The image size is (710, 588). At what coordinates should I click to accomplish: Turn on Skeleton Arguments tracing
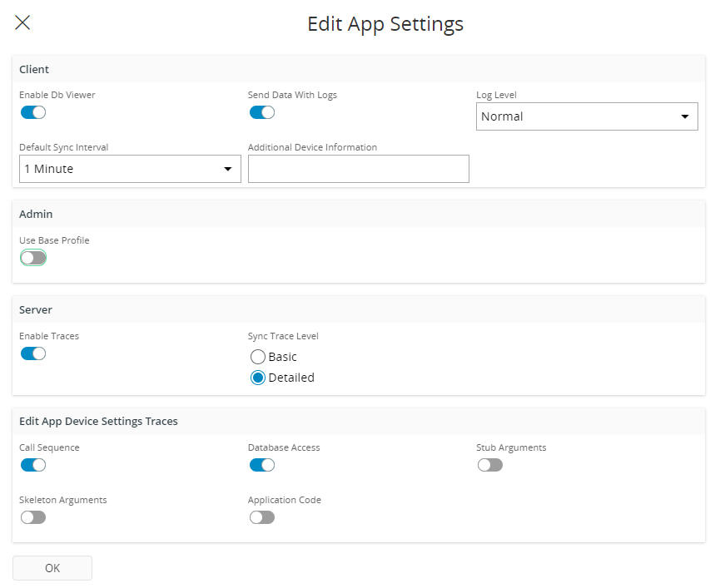tap(33, 517)
